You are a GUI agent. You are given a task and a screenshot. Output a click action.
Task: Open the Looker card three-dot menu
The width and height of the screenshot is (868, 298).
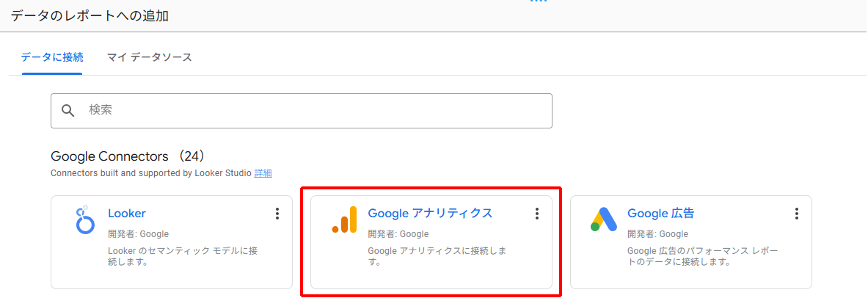point(277,214)
